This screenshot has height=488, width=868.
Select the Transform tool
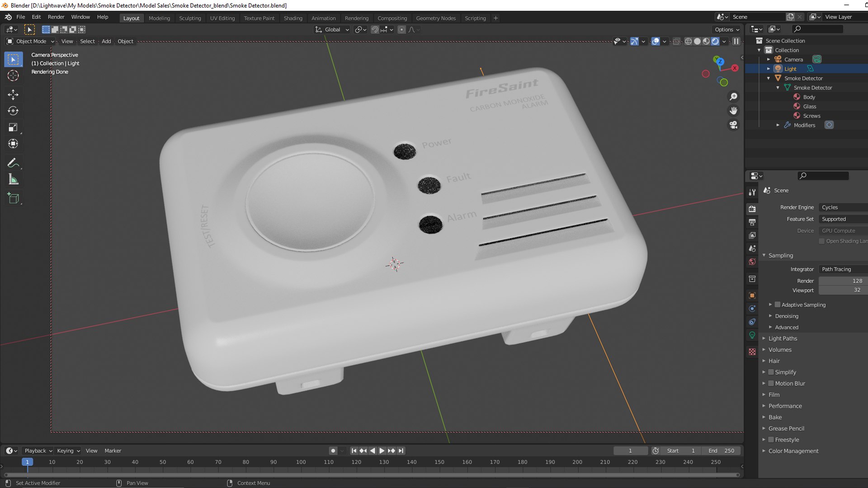point(13,144)
